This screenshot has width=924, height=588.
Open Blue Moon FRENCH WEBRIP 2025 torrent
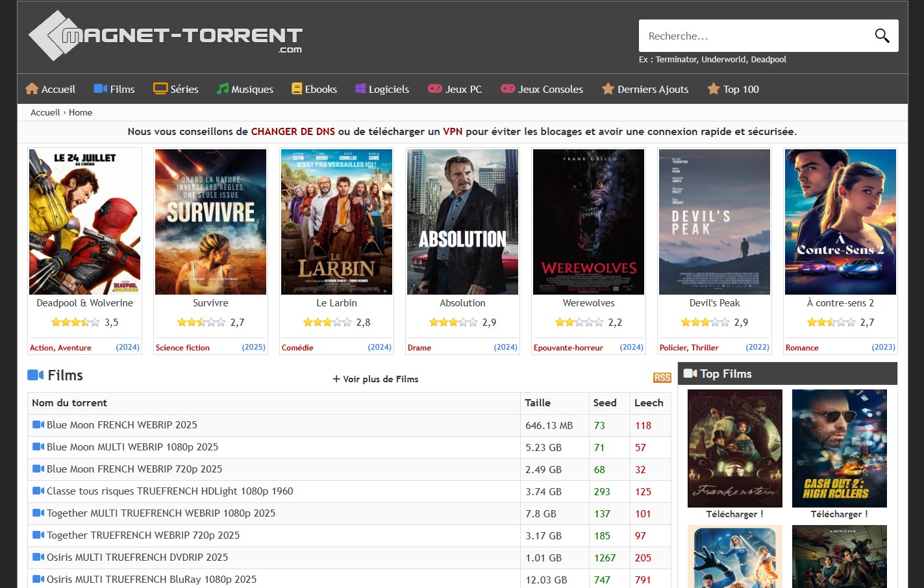pos(121,425)
